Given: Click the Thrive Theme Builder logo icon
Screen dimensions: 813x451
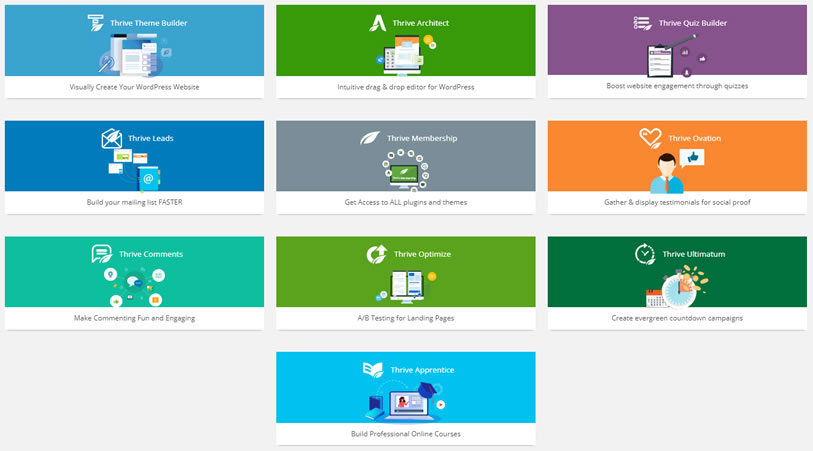Looking at the screenshot, I should [x=95, y=23].
